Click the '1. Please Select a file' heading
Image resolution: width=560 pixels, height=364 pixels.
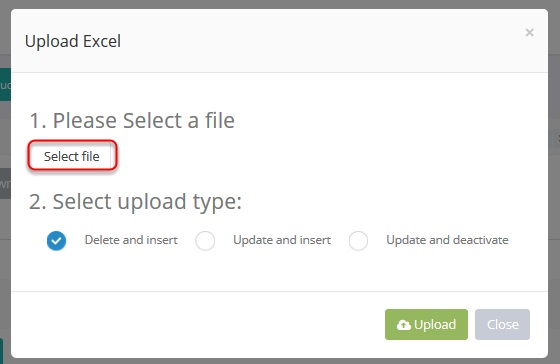pyautogui.click(x=132, y=120)
